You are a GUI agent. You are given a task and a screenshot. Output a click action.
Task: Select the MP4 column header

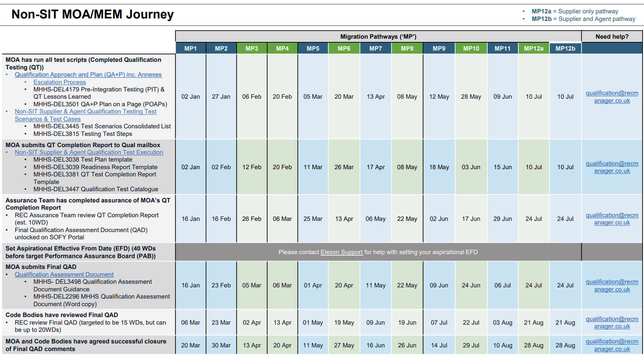click(x=282, y=48)
